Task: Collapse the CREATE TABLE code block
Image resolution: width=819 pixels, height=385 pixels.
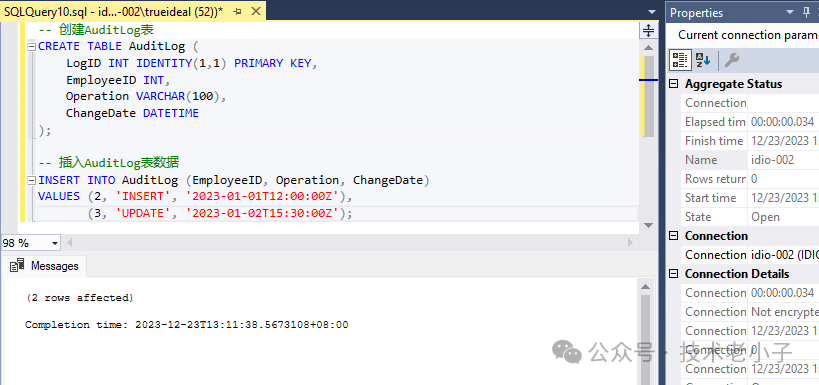Action: (31, 46)
